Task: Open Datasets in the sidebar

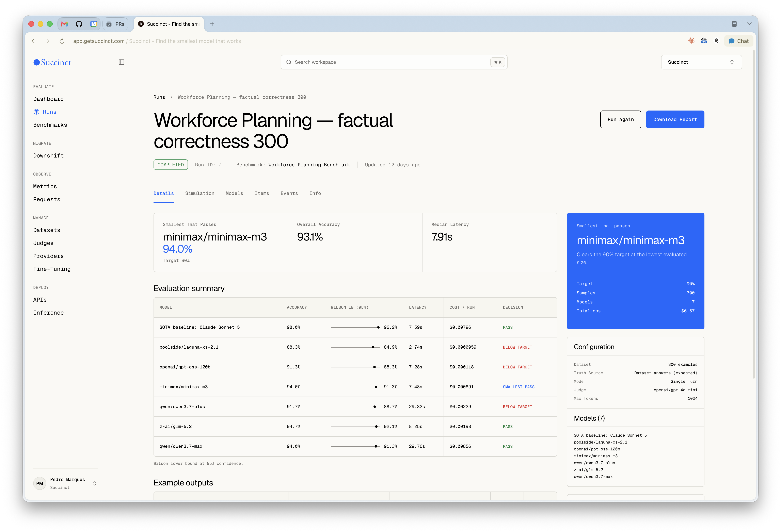Action: click(x=47, y=230)
